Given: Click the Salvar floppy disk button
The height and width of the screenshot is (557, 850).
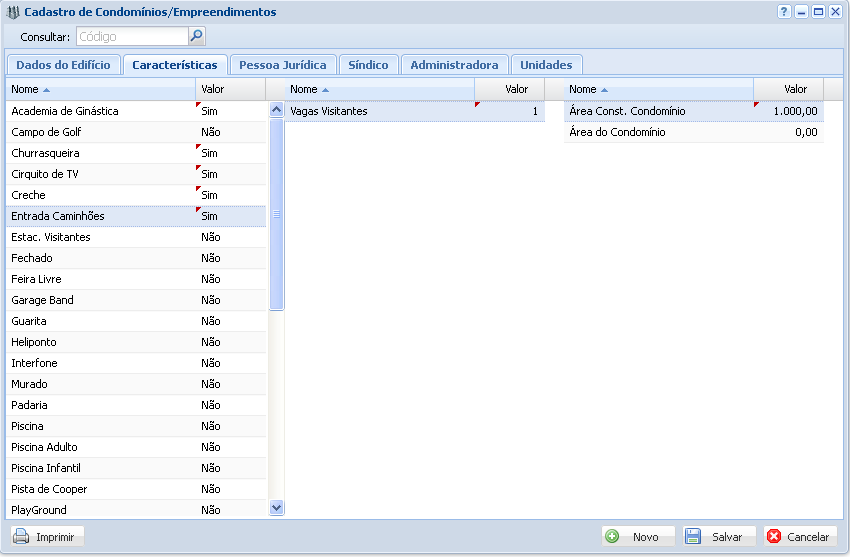Looking at the screenshot, I should tap(715, 537).
